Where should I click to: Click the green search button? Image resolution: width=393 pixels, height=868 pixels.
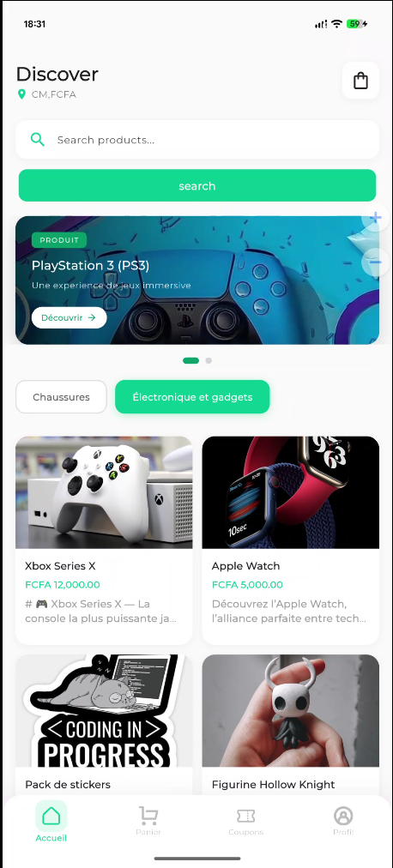coord(197,185)
